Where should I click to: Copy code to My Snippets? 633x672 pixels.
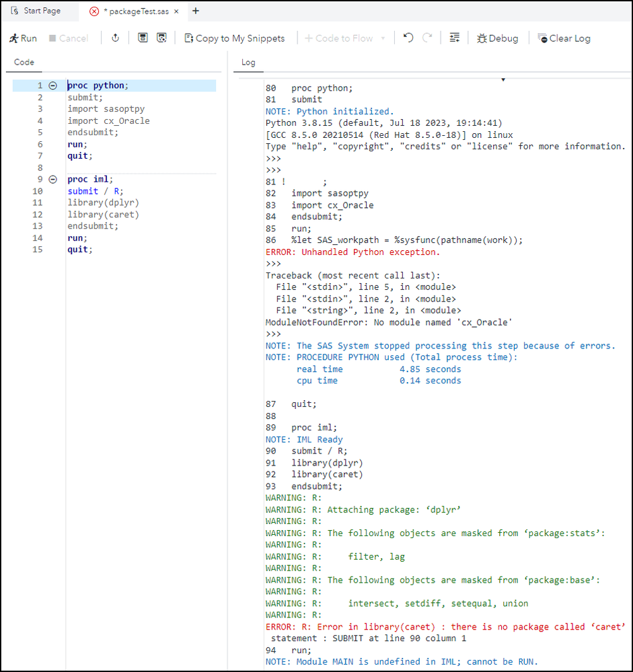234,38
